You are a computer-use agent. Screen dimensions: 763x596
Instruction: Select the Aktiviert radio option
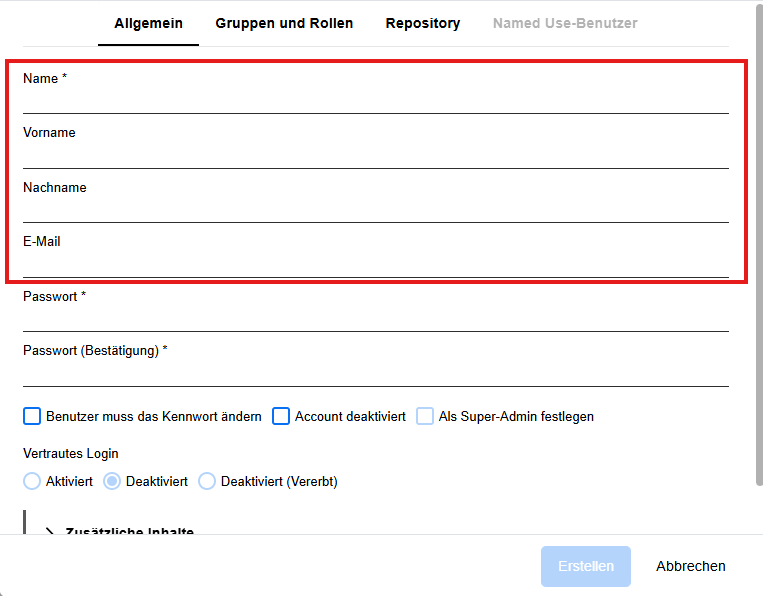(x=32, y=481)
